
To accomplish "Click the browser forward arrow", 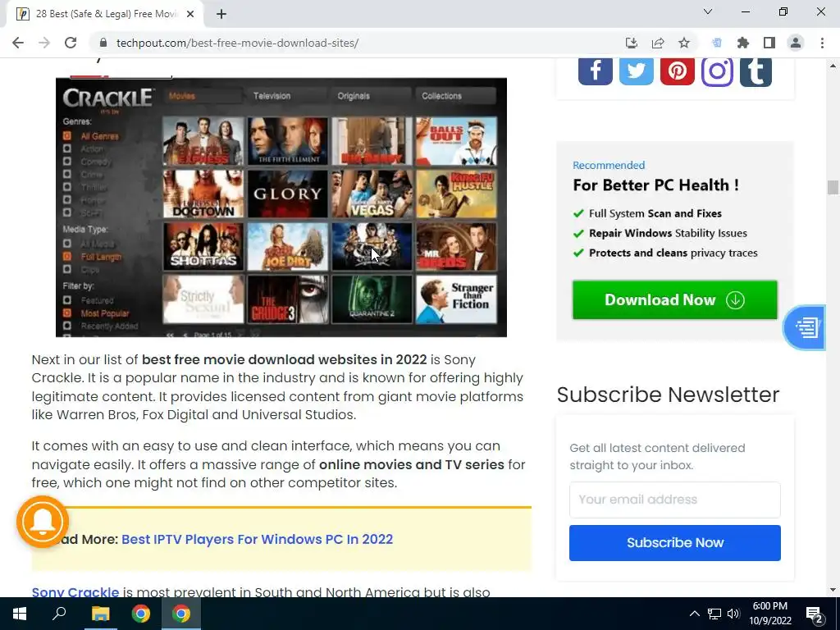I will pos(44,43).
